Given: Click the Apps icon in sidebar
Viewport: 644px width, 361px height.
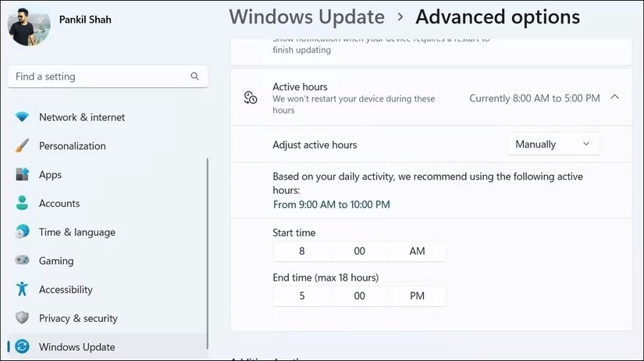Looking at the screenshot, I should click(x=22, y=175).
